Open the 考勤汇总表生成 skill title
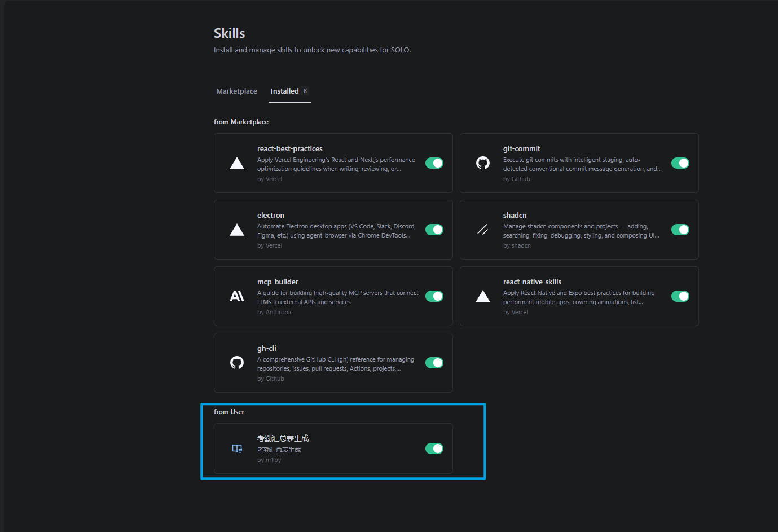The width and height of the screenshot is (778, 532). click(x=283, y=438)
